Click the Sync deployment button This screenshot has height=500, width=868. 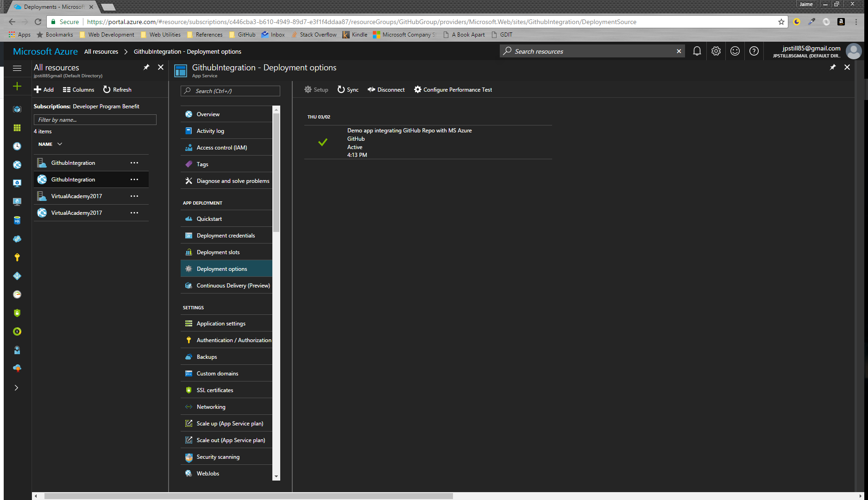348,90
